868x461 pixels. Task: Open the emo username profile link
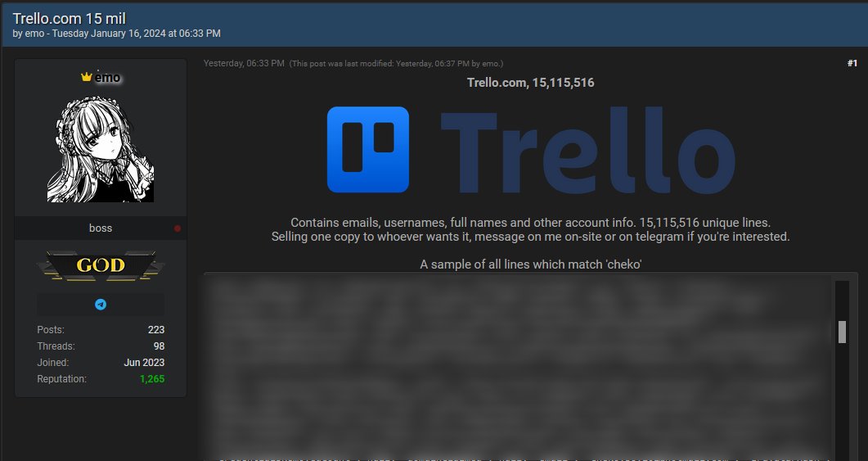click(107, 78)
